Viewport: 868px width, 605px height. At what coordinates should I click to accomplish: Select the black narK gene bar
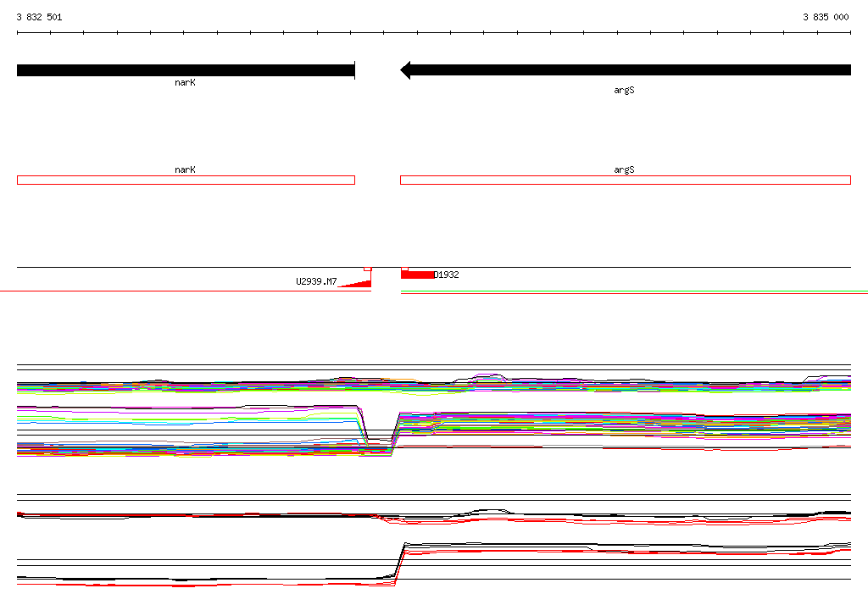point(186,70)
